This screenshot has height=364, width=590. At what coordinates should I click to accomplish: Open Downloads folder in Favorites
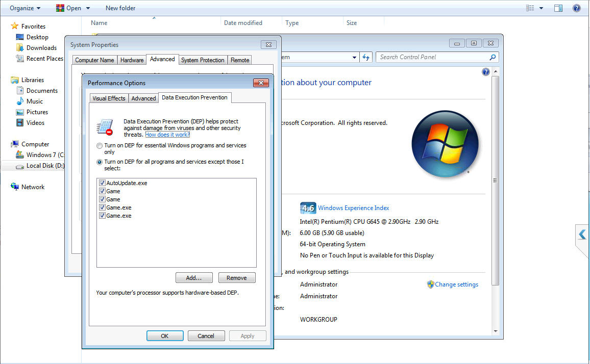click(41, 48)
